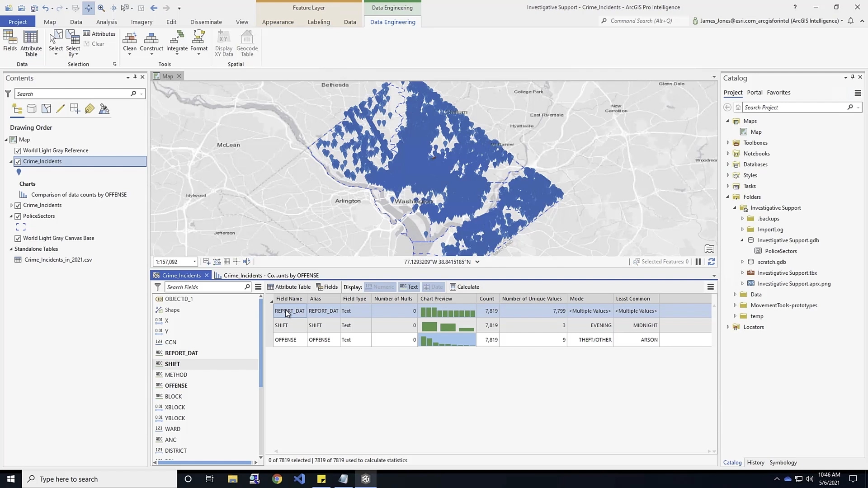Toggle the highlighted Crime_Incidents layer checkbox
Image resolution: width=868 pixels, height=488 pixels.
pos(18,162)
